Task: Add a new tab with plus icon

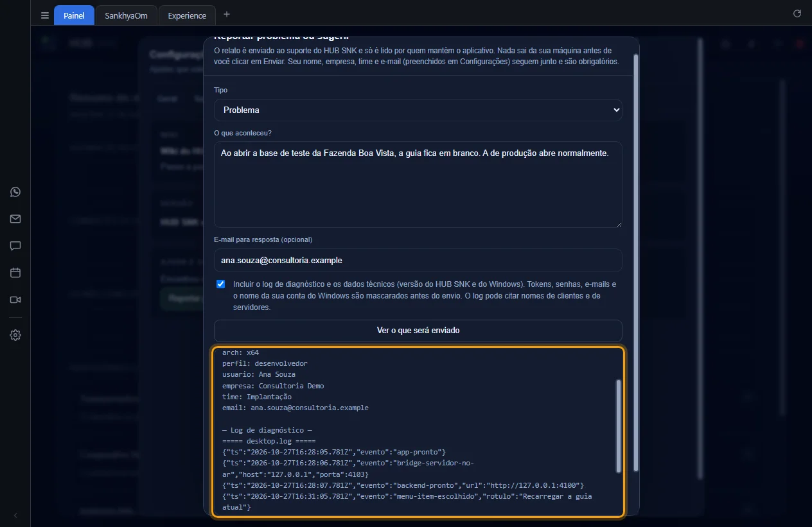Action: [x=226, y=14]
